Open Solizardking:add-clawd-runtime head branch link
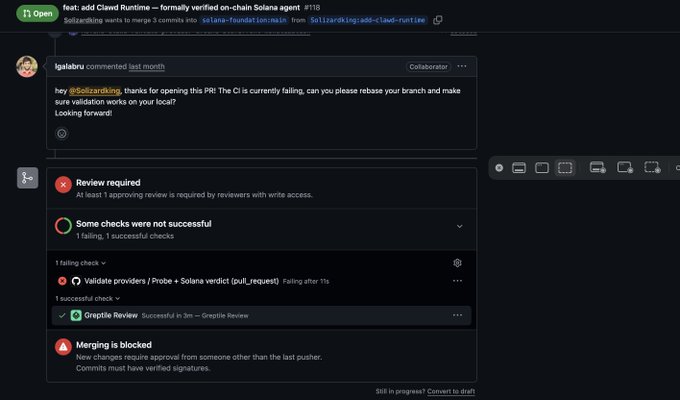The height and width of the screenshot is (400, 680). click(368, 20)
